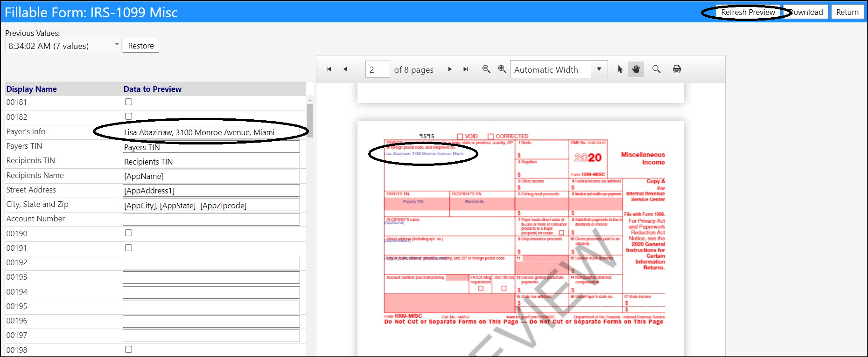Jump to last page of preview
Viewport: 868px width, 357px height.
point(465,69)
